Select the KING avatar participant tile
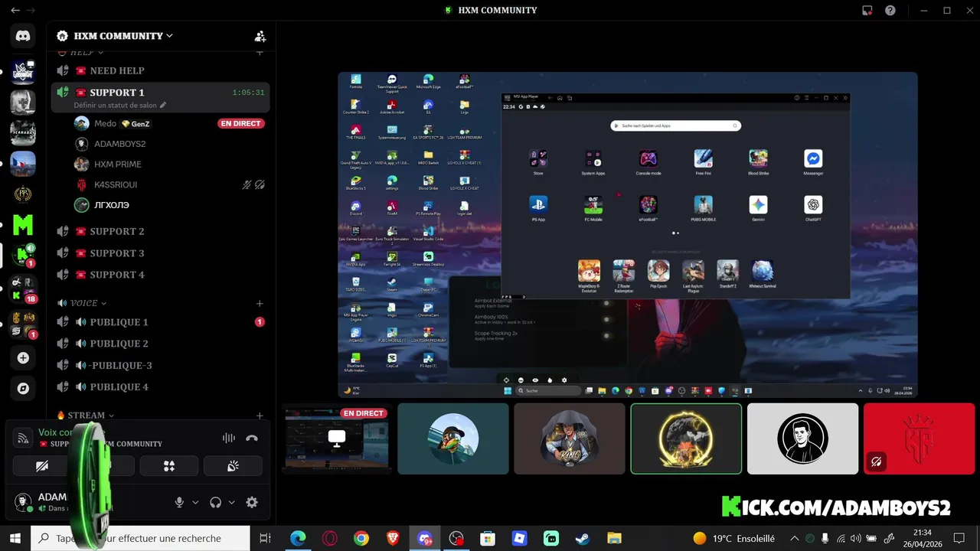This screenshot has width=980, height=551. tap(570, 439)
